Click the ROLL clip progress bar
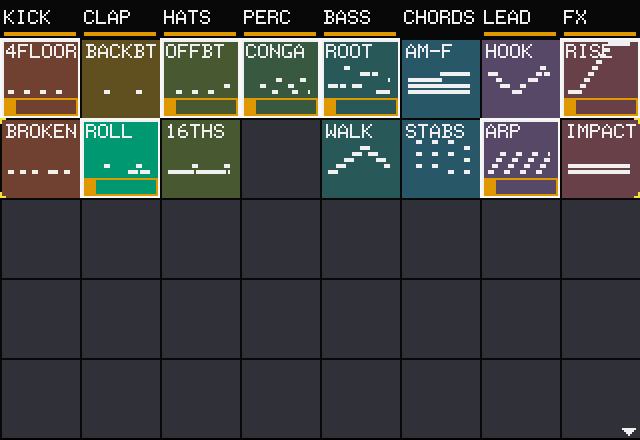640x440 pixels. click(120, 187)
